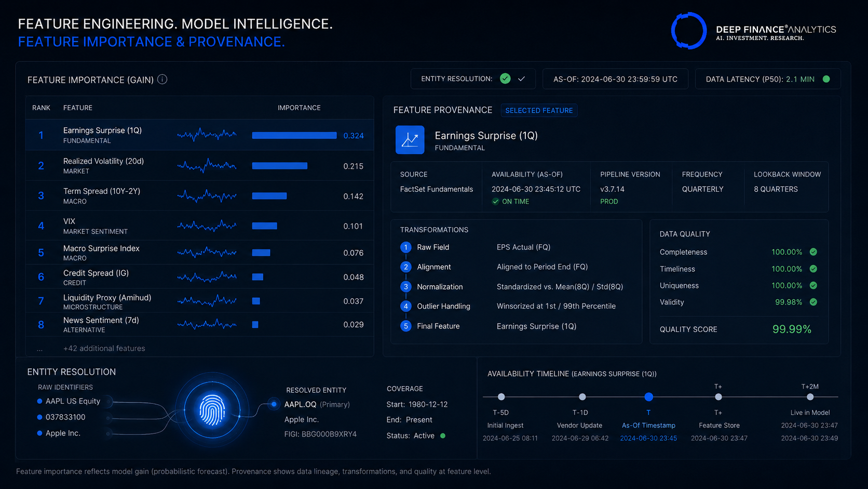The width and height of the screenshot is (868, 489).
Task: Click the info icon beside Feature Importance (Gain)
Action: click(x=162, y=80)
